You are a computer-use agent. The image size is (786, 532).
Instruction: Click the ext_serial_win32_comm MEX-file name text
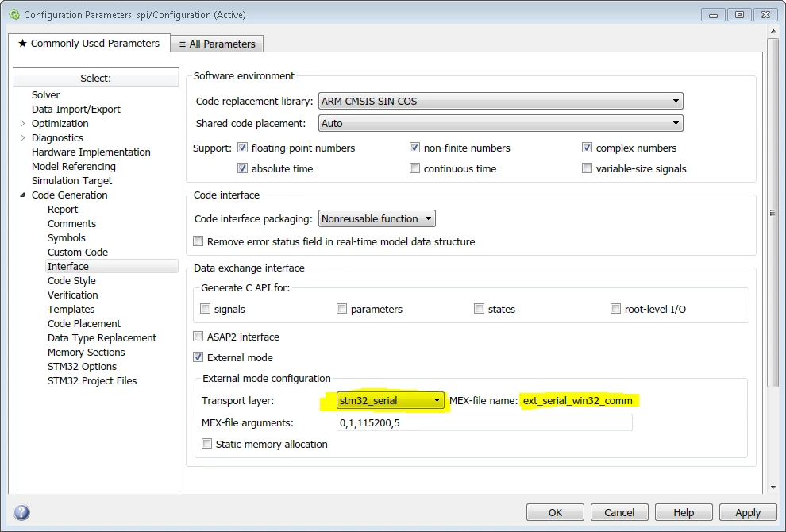coord(577,401)
